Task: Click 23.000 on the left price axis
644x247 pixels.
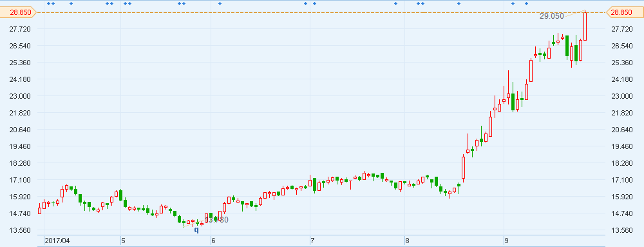Action: pyautogui.click(x=21, y=96)
